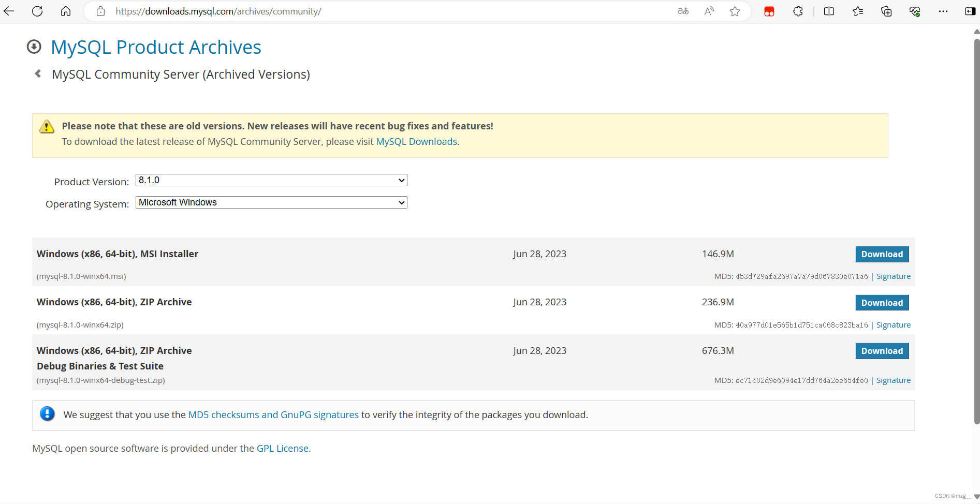Image resolution: width=980 pixels, height=504 pixels.
Task: Click the address bar URL field
Action: (x=362, y=11)
